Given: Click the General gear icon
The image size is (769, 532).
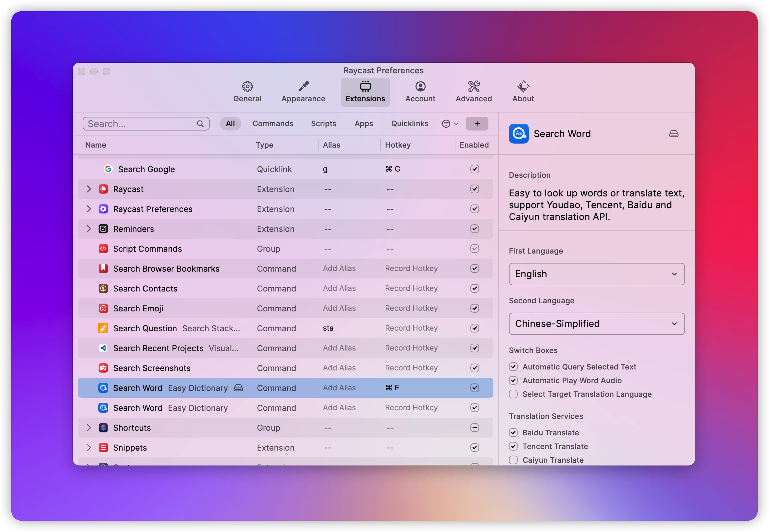Looking at the screenshot, I should point(247,87).
